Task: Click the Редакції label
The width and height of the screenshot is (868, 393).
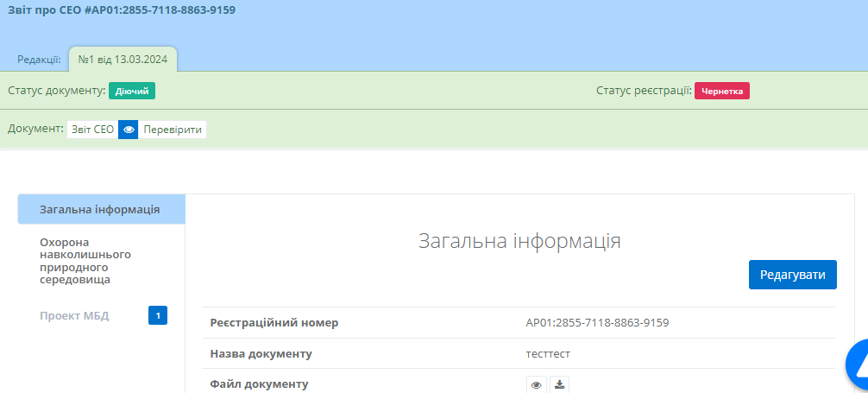Action: pyautogui.click(x=39, y=60)
